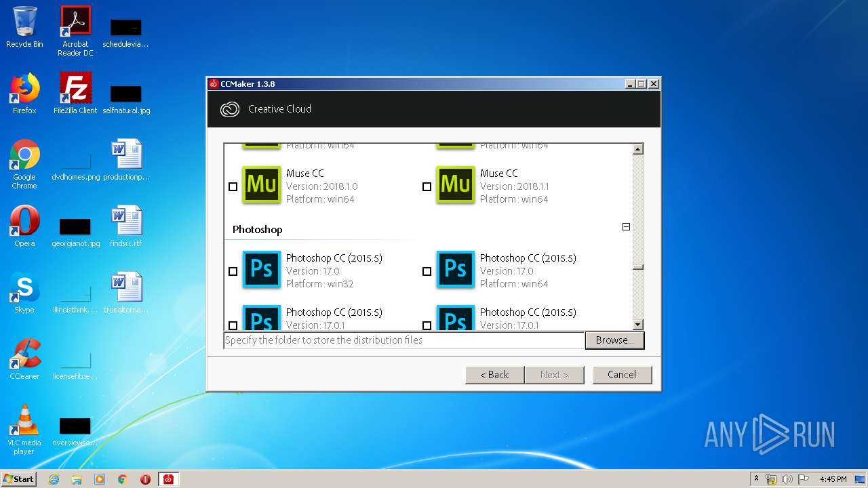868x488 pixels.
Task: Click the list scrollbar down arrow
Action: point(637,325)
